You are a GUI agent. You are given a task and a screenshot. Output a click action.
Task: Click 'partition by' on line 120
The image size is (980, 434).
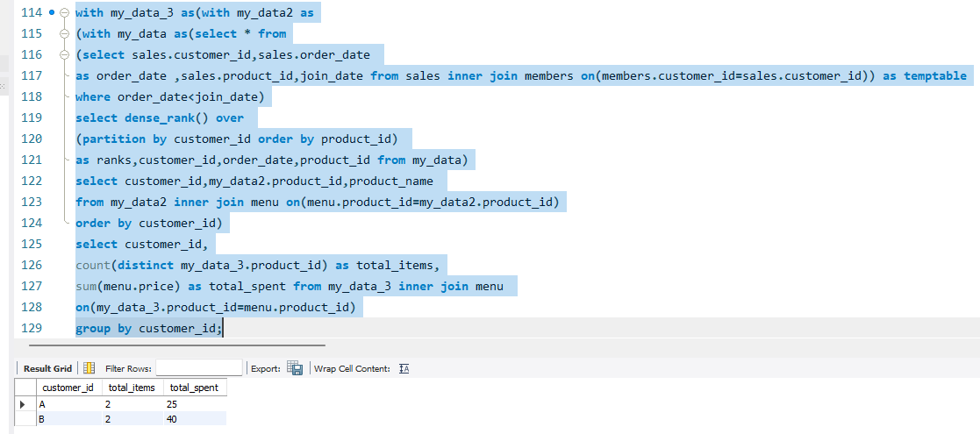[125, 139]
